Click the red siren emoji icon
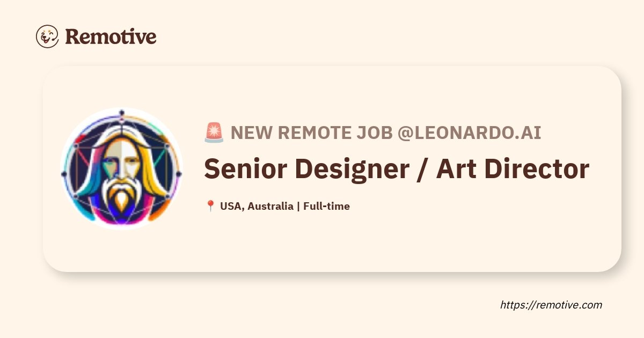This screenshot has width=644, height=338. pos(214,133)
